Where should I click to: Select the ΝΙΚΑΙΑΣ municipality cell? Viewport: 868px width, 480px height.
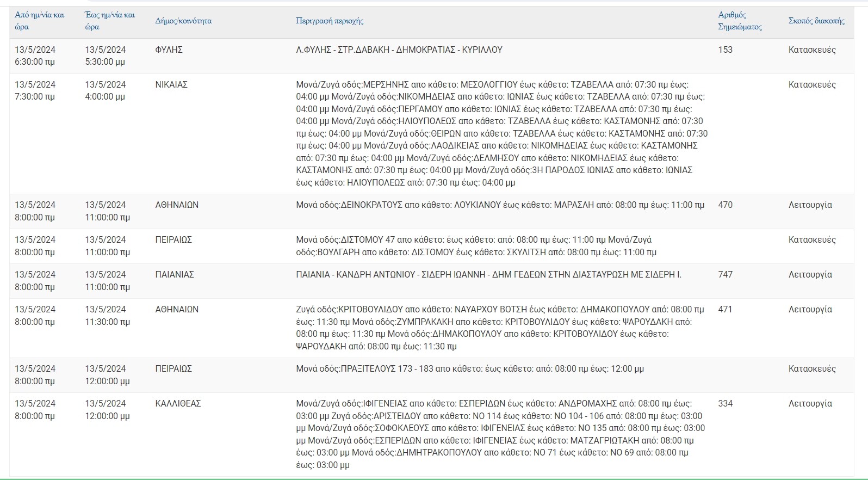click(171, 84)
